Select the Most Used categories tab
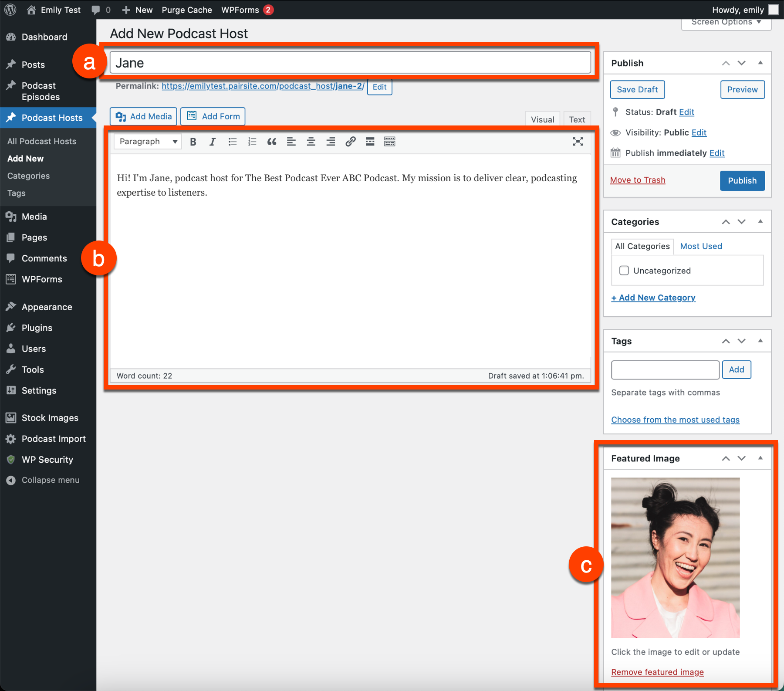This screenshot has height=691, width=784. 701,246
